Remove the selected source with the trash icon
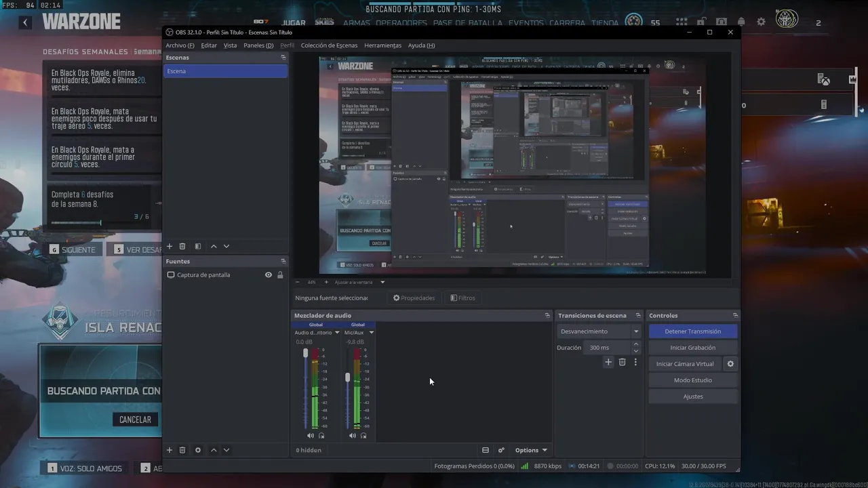This screenshot has height=488, width=868. click(x=182, y=450)
